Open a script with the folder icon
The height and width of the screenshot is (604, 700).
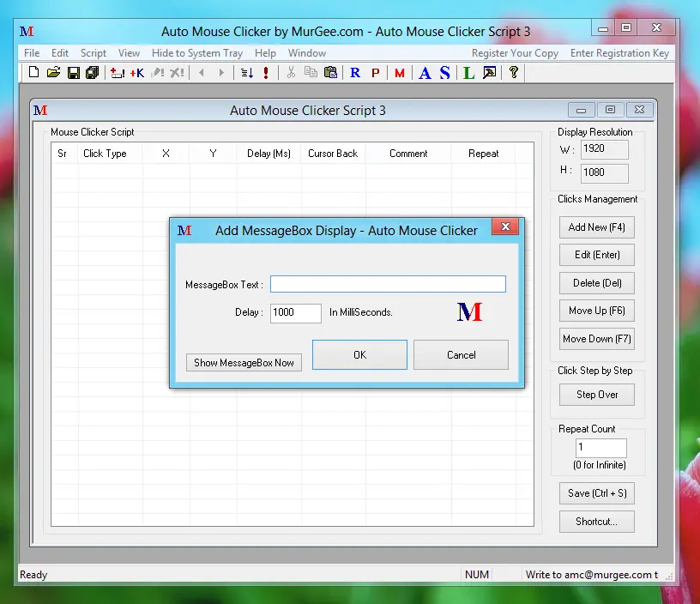coord(53,73)
